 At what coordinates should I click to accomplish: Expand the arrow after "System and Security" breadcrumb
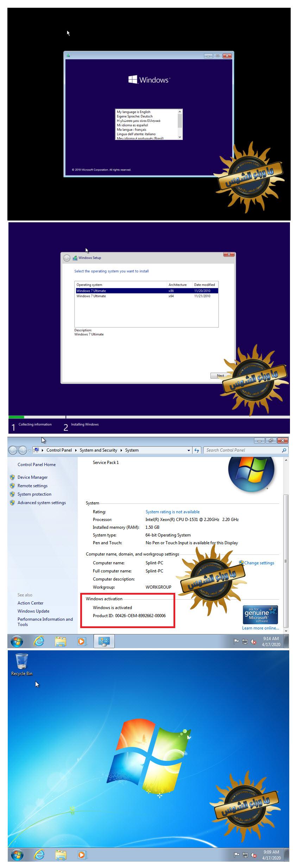[x=121, y=450]
